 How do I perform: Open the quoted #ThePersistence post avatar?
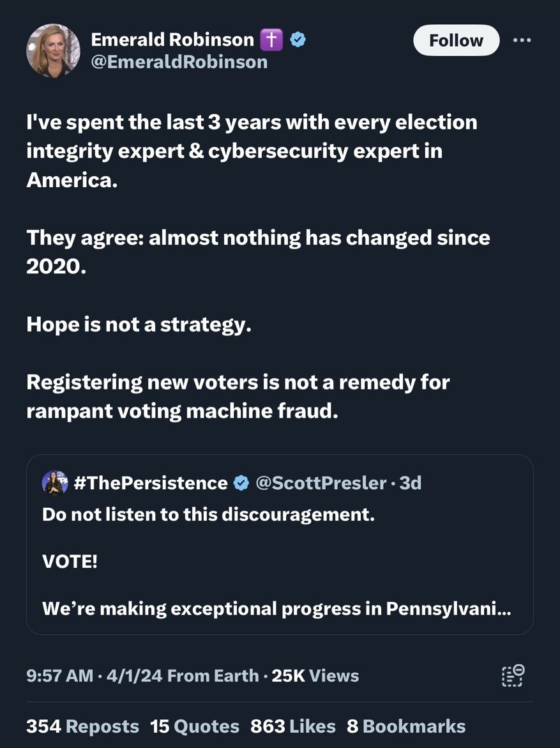point(55,482)
